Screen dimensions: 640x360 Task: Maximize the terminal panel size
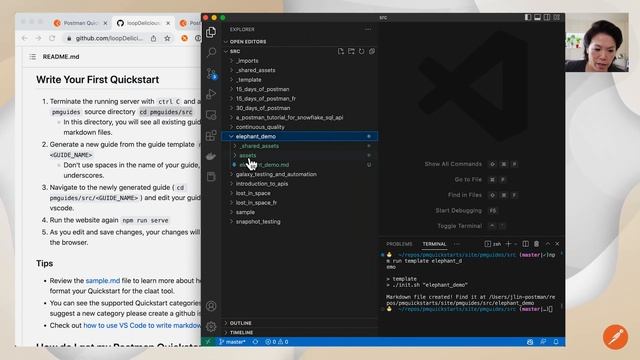click(x=548, y=244)
